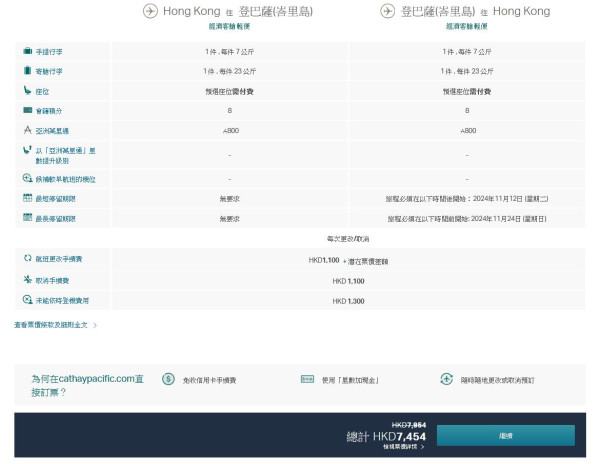Click the 每次更改/取消 heading
Image resolution: width=600 pixels, height=464 pixels.
(348, 239)
